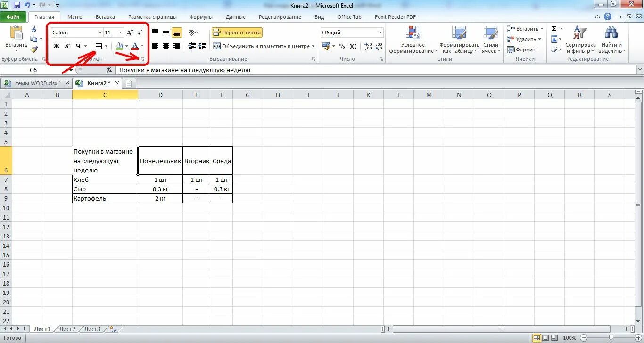
Task: Decrease font size with small A
Action: (x=140, y=33)
